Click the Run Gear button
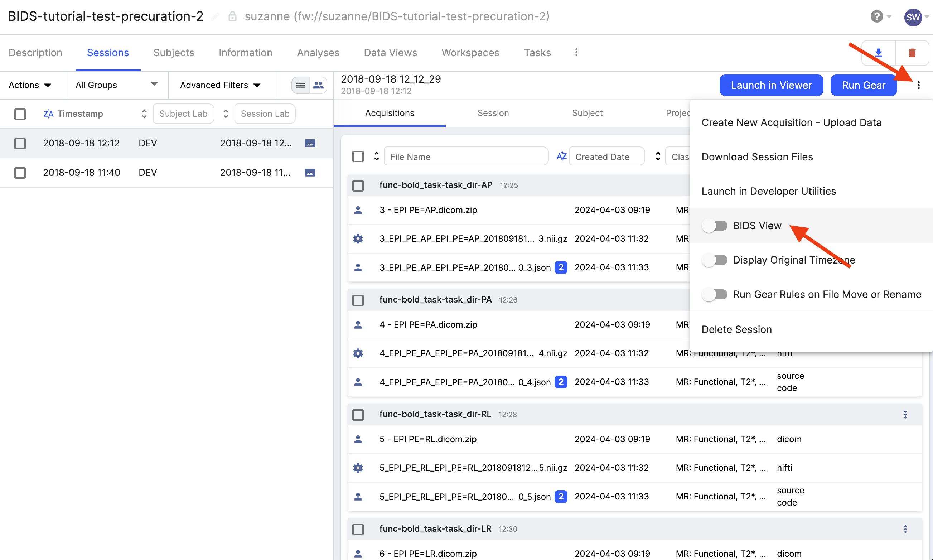This screenshot has width=933, height=560. coord(864,85)
